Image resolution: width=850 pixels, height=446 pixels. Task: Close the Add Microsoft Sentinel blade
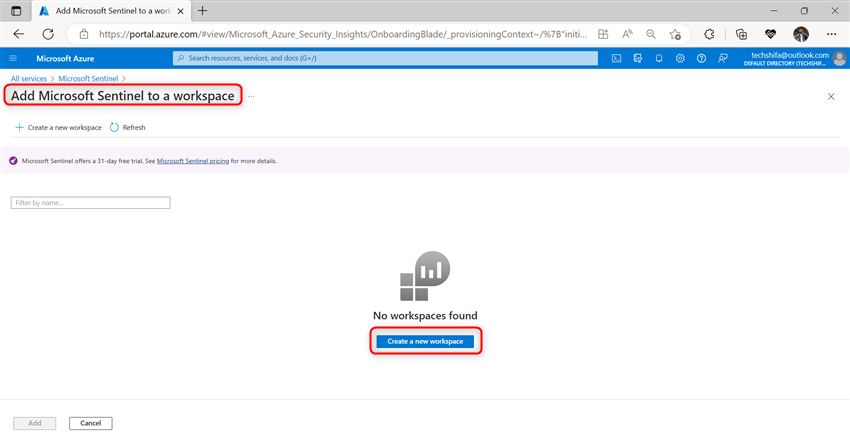pos(831,96)
